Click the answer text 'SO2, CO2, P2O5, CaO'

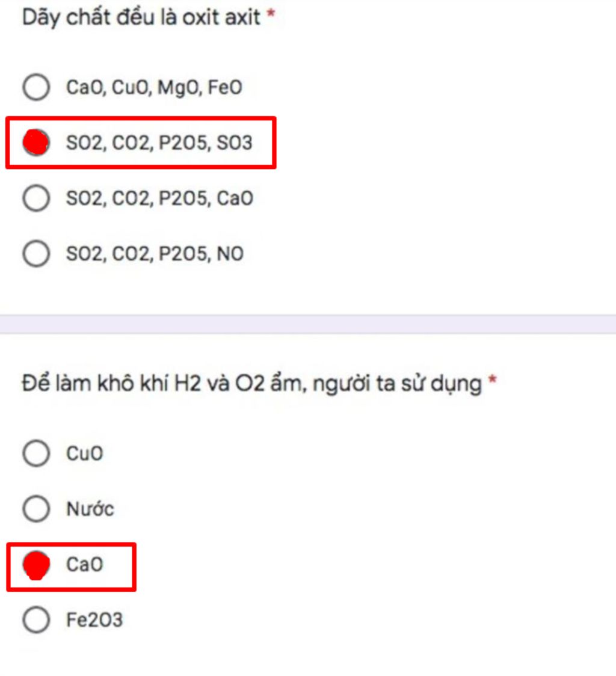[159, 198]
